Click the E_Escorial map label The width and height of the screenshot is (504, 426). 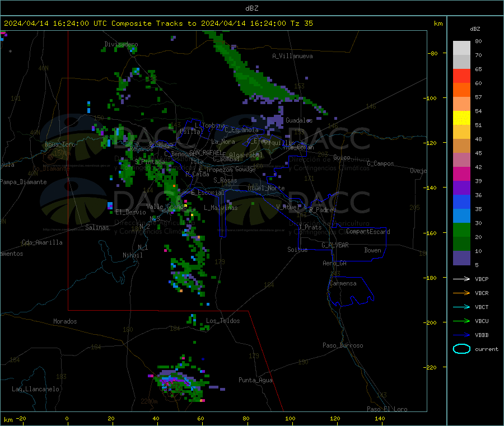tap(208, 193)
